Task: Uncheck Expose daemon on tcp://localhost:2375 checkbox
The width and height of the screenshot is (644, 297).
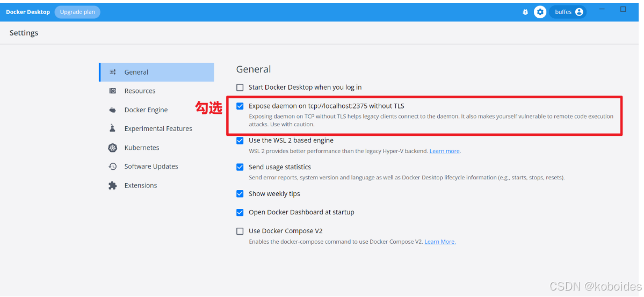Action: pos(240,106)
